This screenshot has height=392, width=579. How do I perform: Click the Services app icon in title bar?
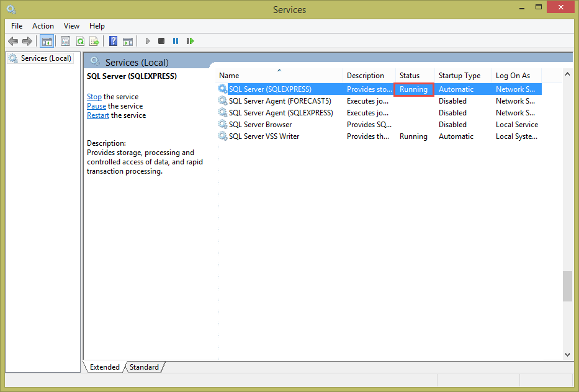coord(11,9)
